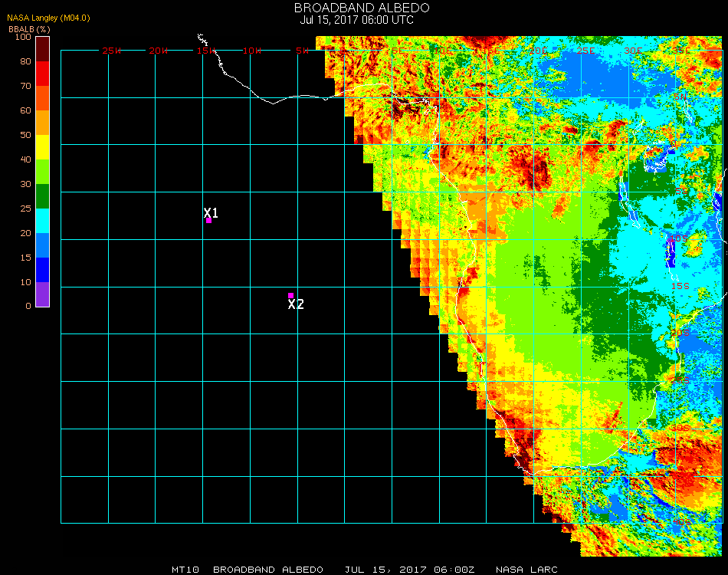The width and height of the screenshot is (728, 575).
Task: Click the X2 label text
Action: click(x=296, y=304)
